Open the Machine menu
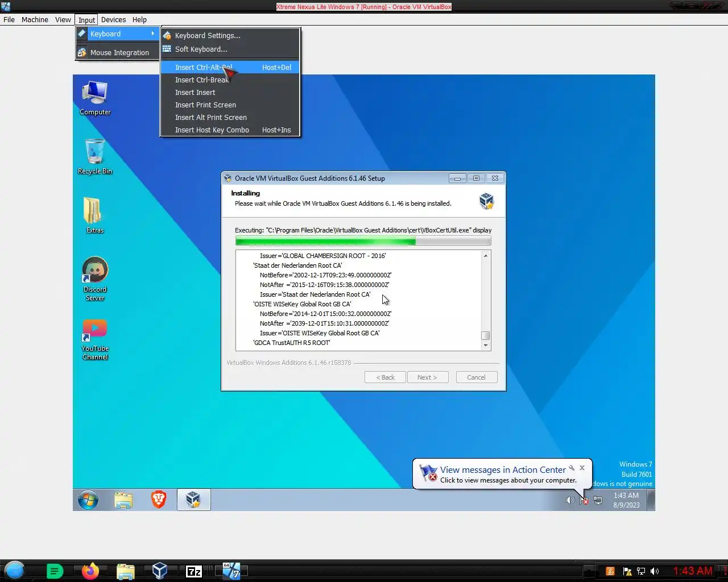728x582 pixels. pyautogui.click(x=35, y=19)
